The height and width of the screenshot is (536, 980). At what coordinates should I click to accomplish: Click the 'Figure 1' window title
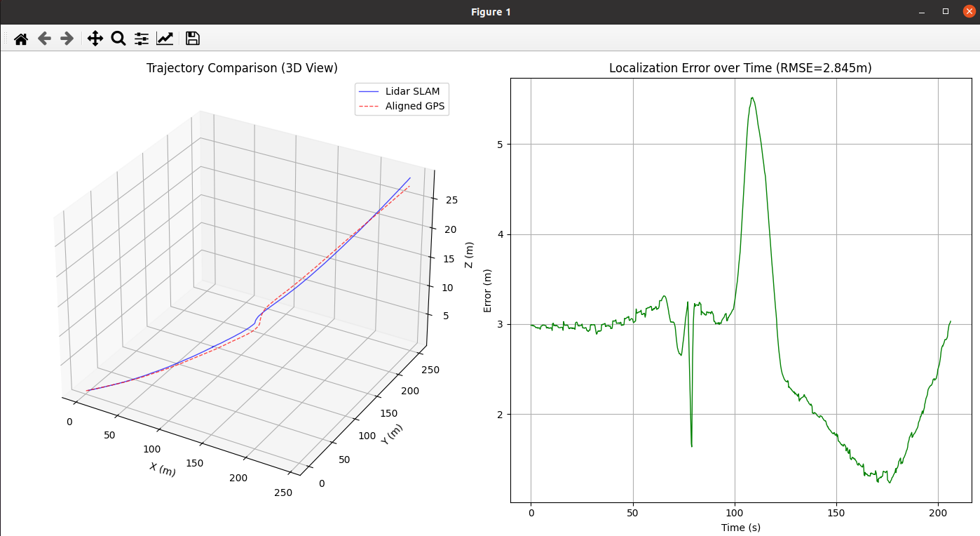pos(491,12)
